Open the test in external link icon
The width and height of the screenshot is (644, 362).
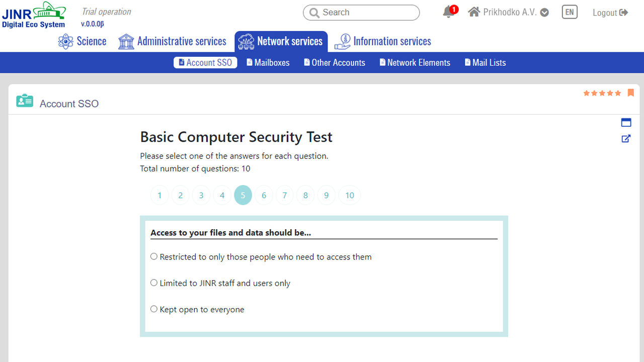[x=626, y=139]
